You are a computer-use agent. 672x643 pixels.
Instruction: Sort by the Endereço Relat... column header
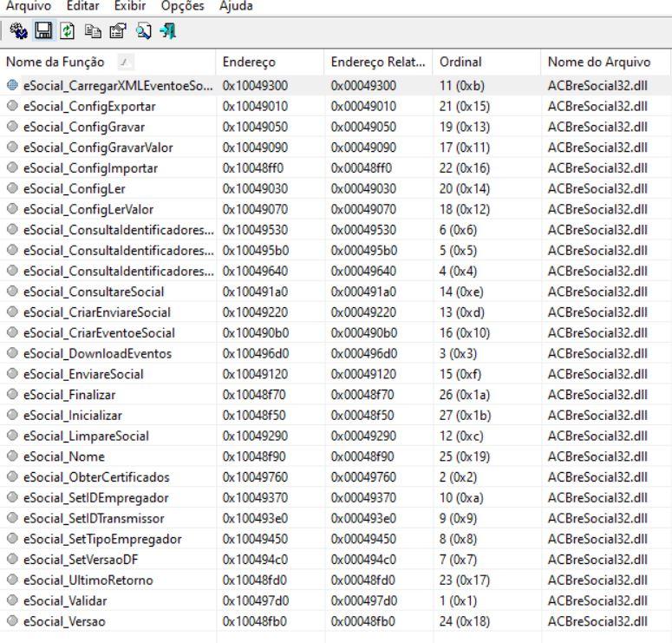click(x=378, y=62)
